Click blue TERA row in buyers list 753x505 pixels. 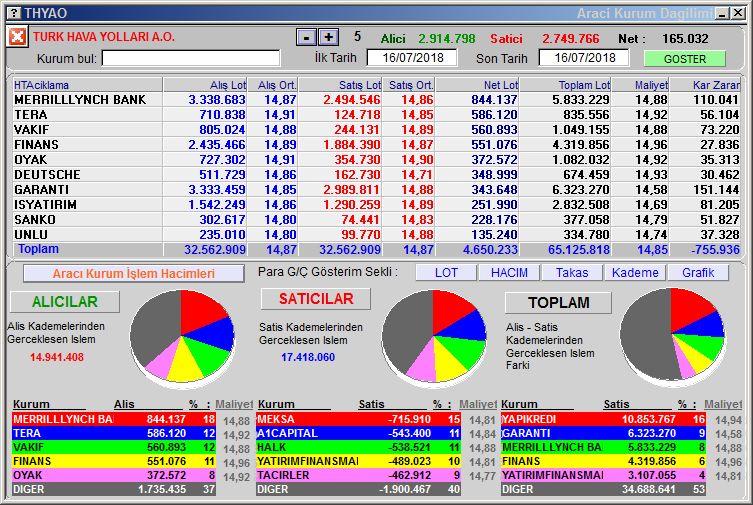pyautogui.click(x=114, y=433)
